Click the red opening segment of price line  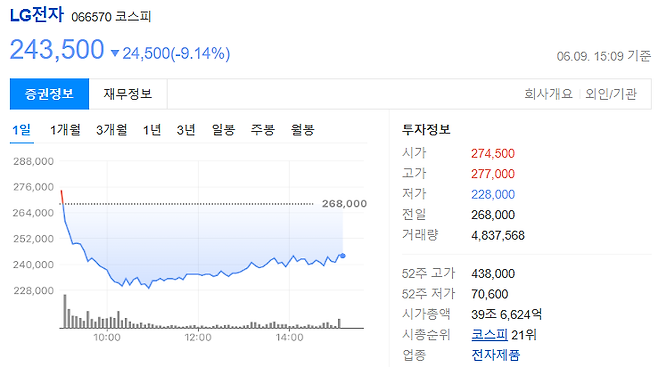62,197
